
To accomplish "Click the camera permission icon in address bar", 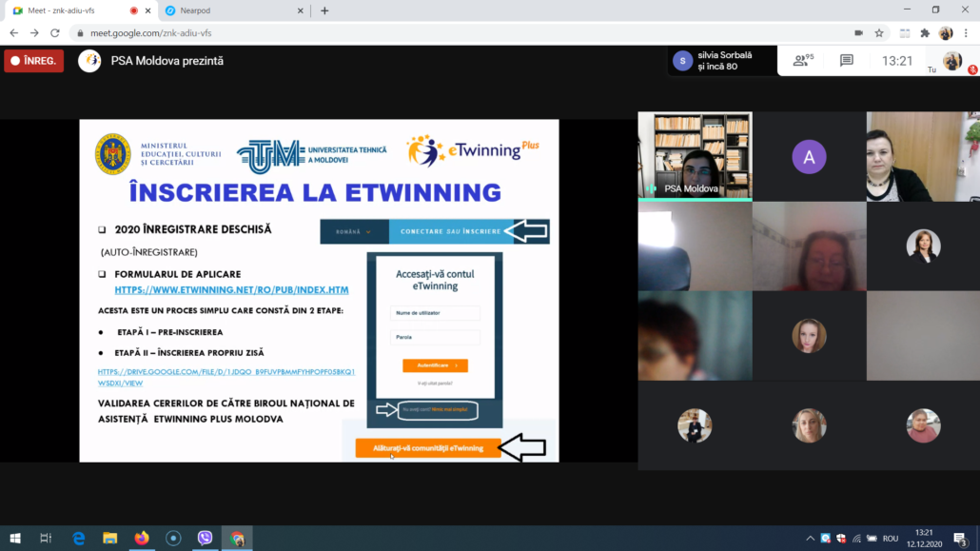I will click(858, 32).
